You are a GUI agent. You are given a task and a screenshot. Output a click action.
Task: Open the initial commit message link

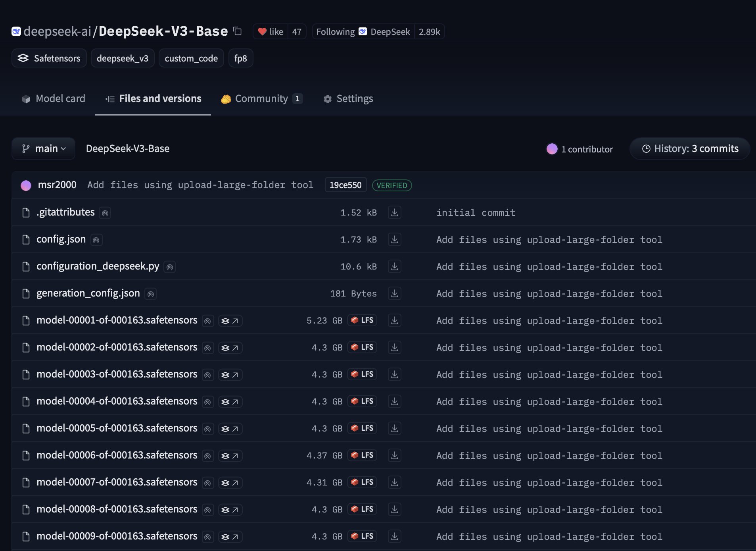476,213
